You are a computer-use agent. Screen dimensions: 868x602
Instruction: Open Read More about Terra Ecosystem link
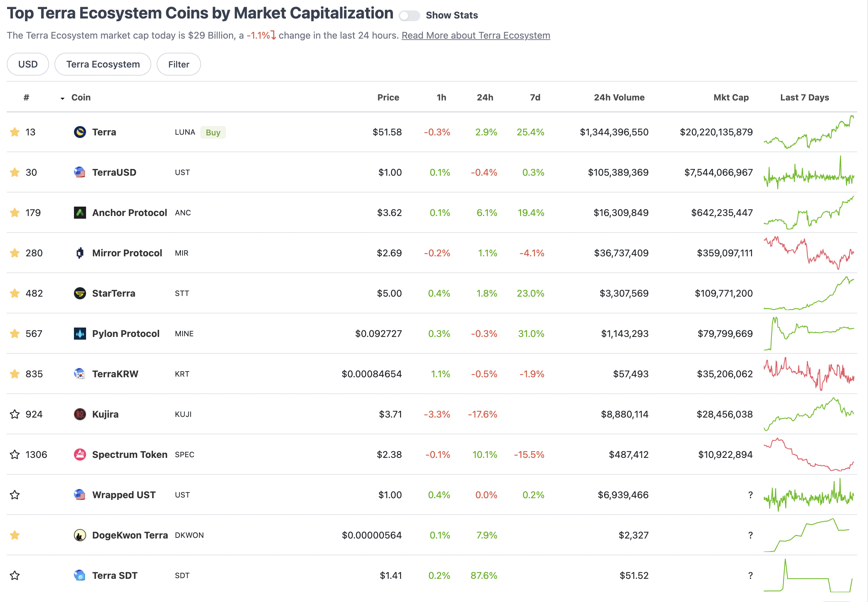475,36
